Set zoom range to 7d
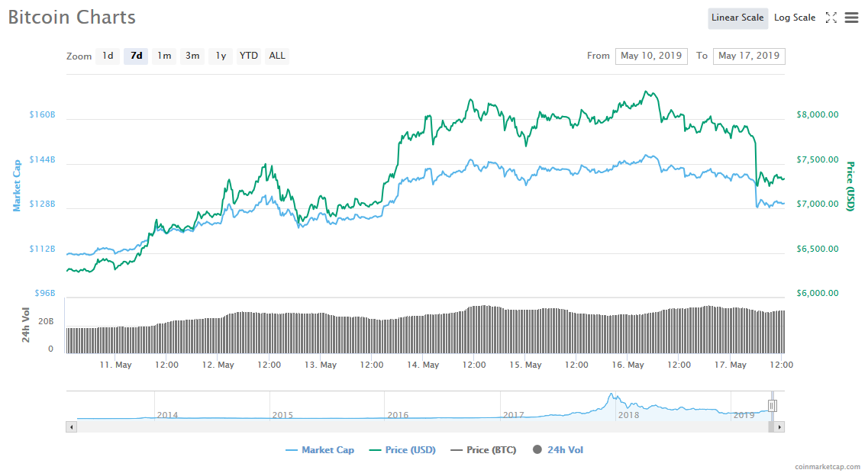The width and height of the screenshot is (868, 473). pyautogui.click(x=136, y=56)
